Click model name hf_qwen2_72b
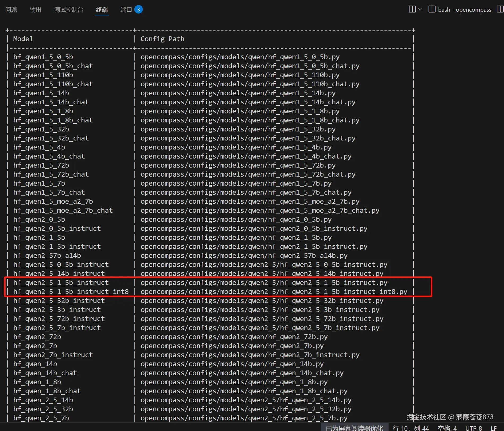The width and height of the screenshot is (504, 431). (x=37, y=337)
